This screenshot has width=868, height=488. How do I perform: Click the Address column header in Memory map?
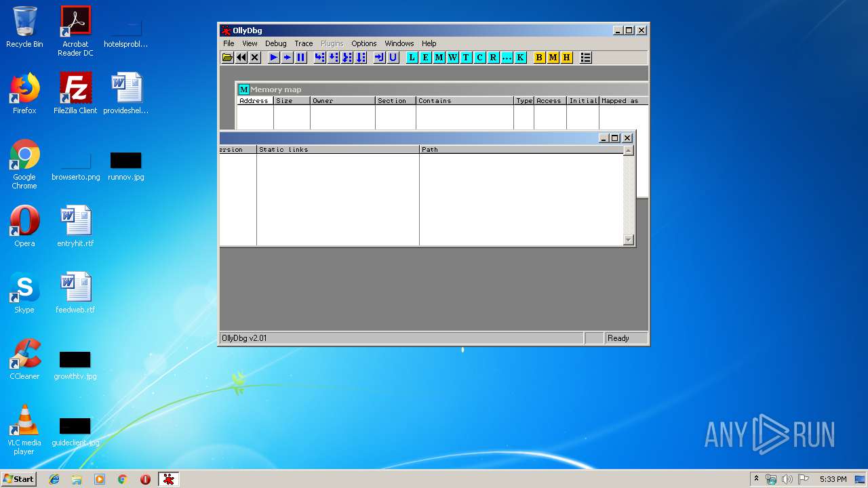click(x=255, y=100)
